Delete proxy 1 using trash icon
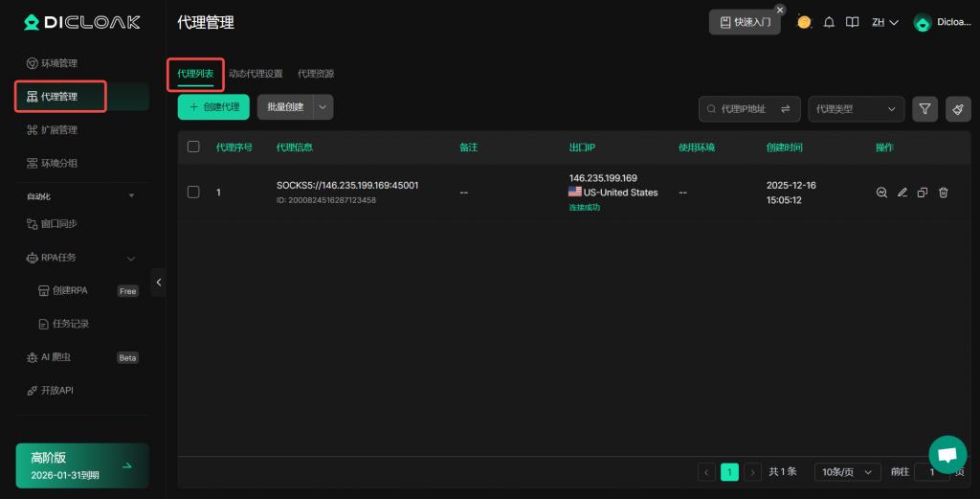Screen dimensions: 980x499 [944, 193]
